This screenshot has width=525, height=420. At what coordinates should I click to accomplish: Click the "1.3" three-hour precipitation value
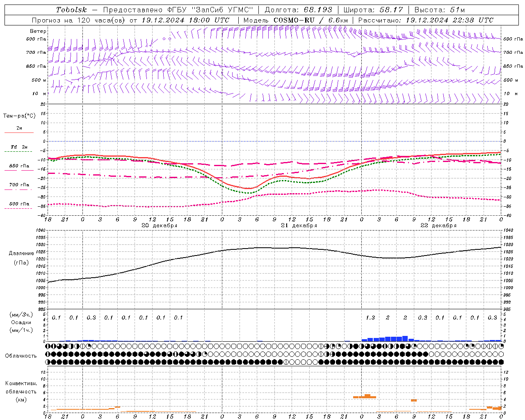(370, 318)
